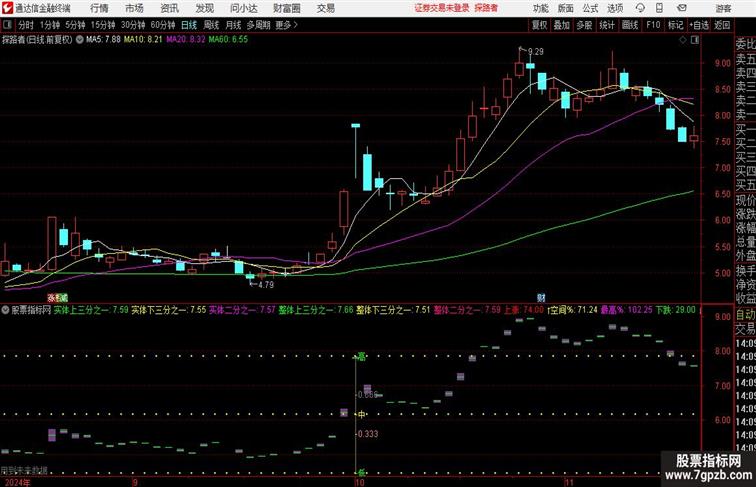The width and height of the screenshot is (756, 487).
Task: Switch to the 分时 time-sharing tab
Action: tap(26, 25)
